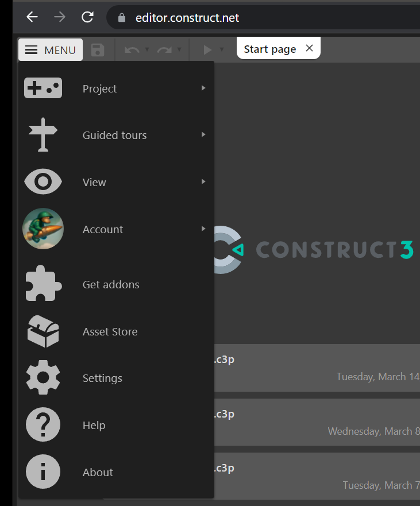
Task: Open the Preview options dropdown arrow
Action: coord(222,50)
